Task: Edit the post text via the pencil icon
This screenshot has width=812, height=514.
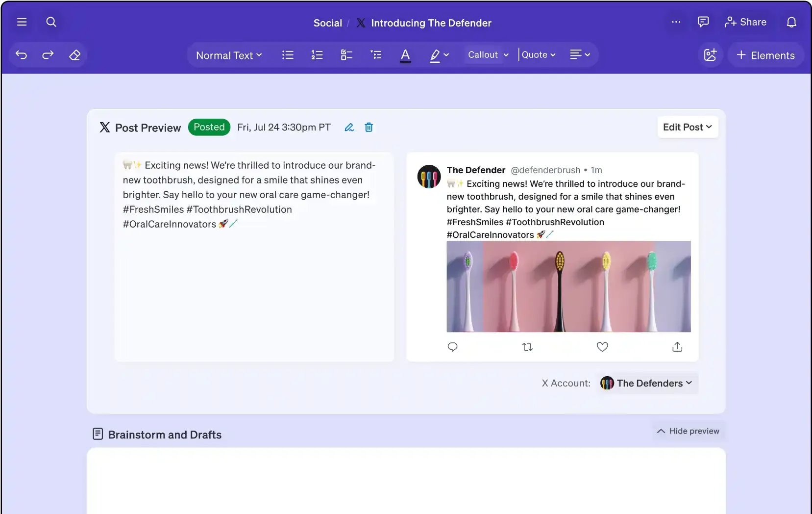Action: (x=349, y=127)
